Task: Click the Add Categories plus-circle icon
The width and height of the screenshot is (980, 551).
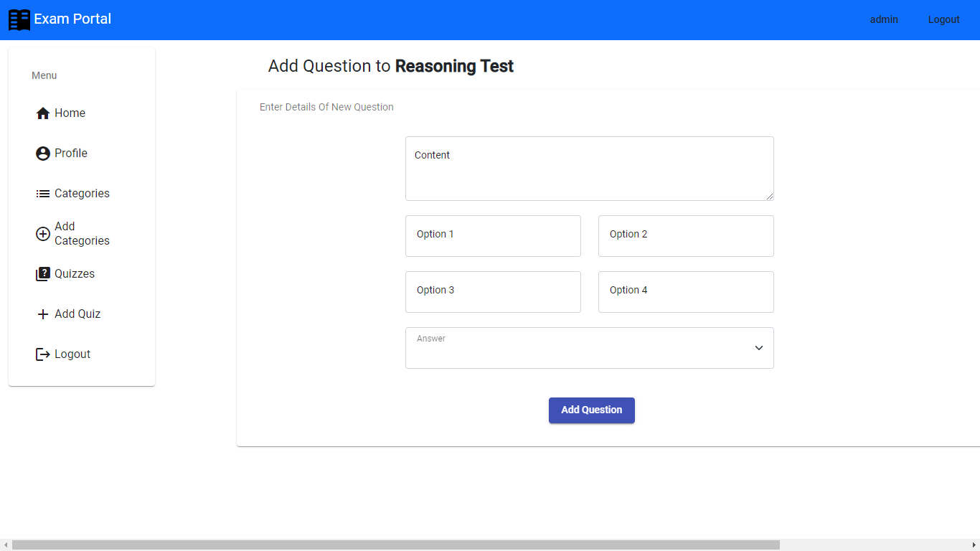Action: coord(42,233)
